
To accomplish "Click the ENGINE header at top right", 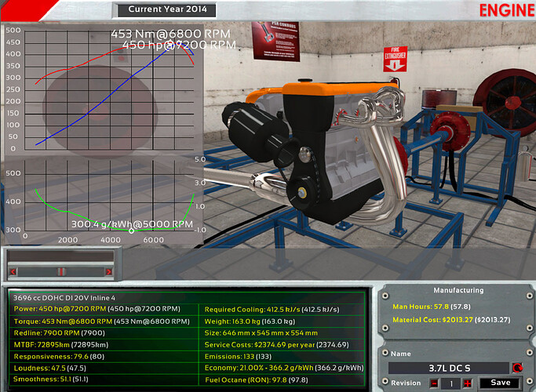I will click(505, 10).
